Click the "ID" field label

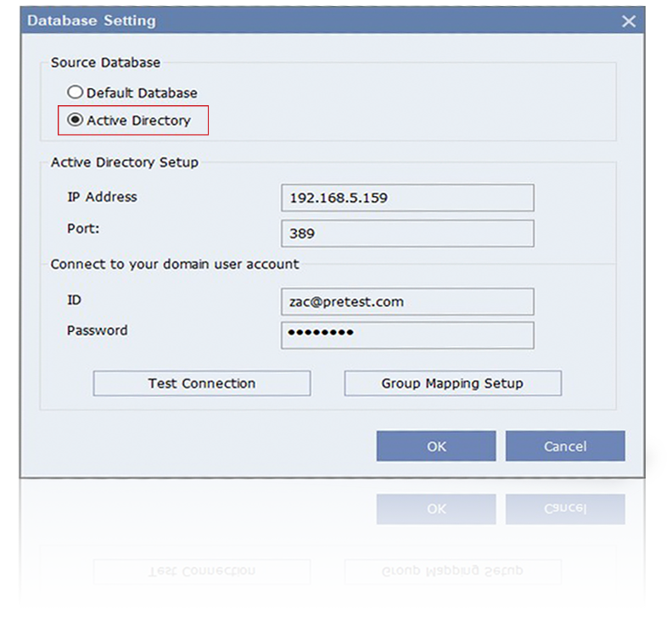75,300
